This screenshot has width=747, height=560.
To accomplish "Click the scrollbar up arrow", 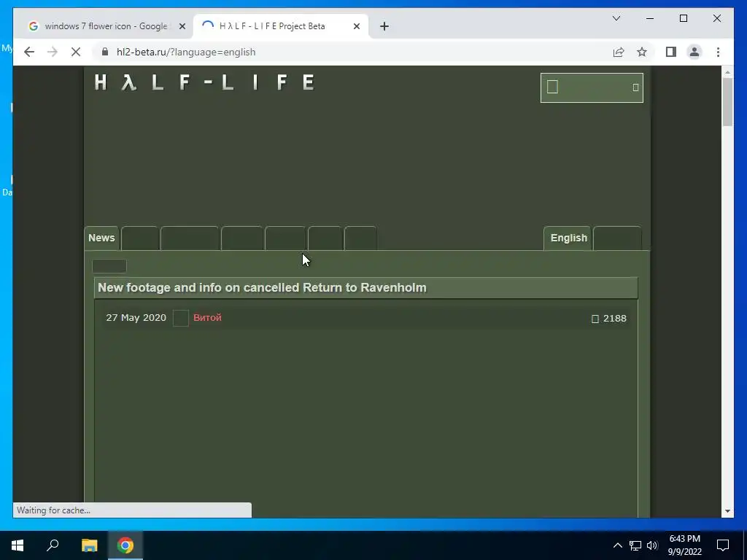I will coord(727,72).
